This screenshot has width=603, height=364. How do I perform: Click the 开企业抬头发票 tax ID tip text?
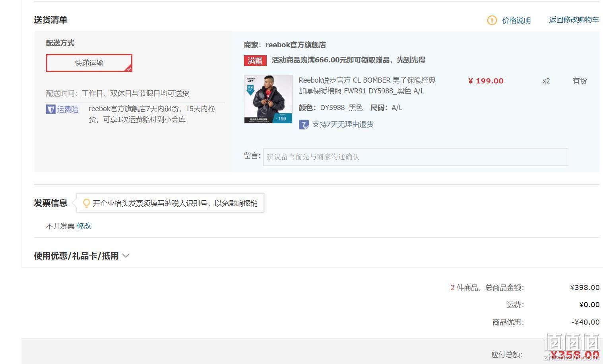[x=175, y=203]
